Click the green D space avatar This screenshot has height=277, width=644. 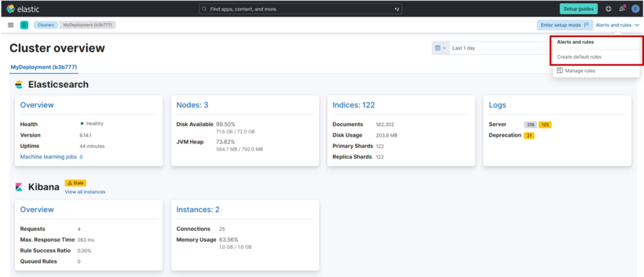click(x=25, y=25)
